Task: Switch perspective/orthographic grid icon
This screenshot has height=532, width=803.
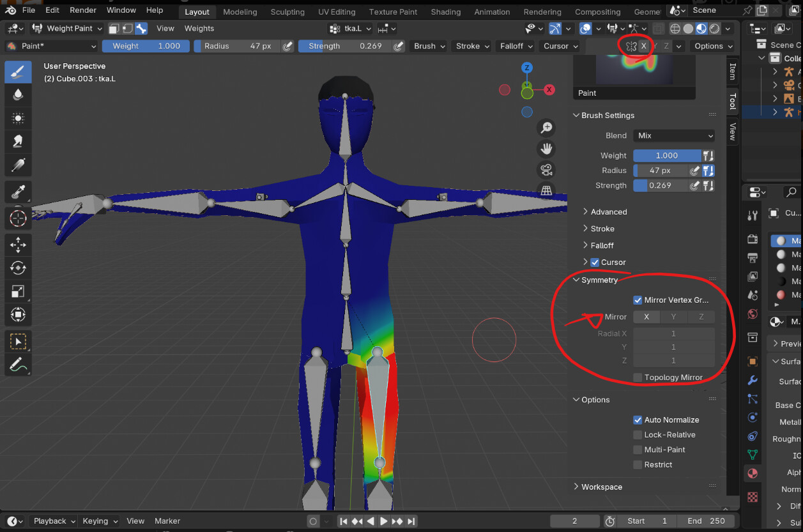Action: point(546,190)
